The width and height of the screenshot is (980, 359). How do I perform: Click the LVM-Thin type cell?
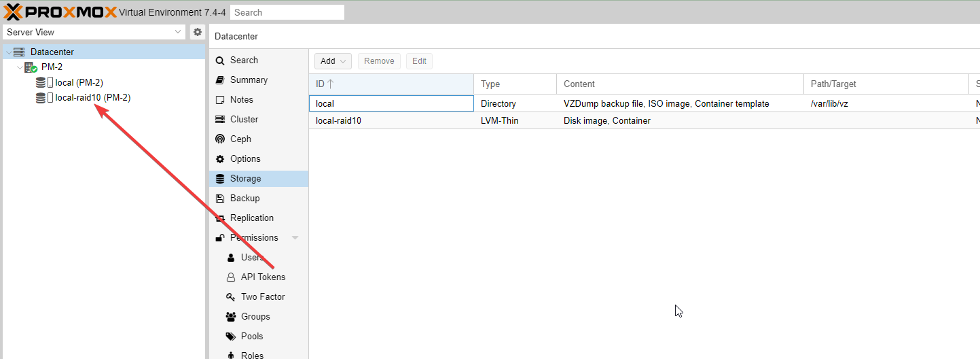[x=515, y=120]
